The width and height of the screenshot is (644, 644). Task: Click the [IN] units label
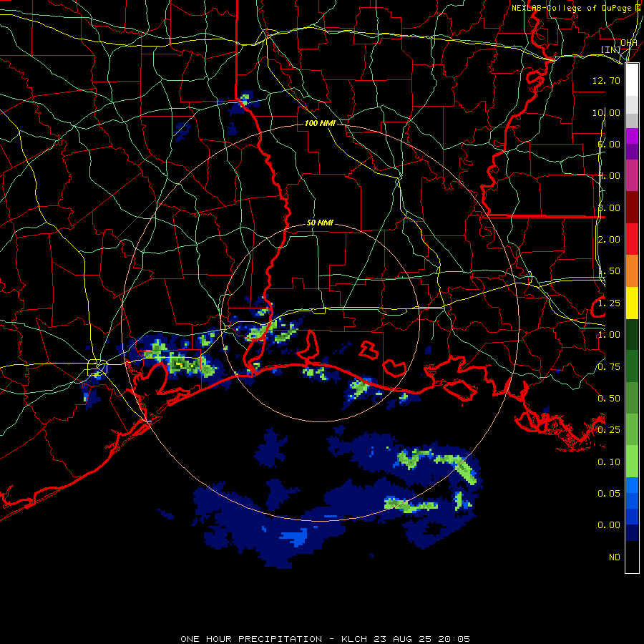click(x=611, y=49)
